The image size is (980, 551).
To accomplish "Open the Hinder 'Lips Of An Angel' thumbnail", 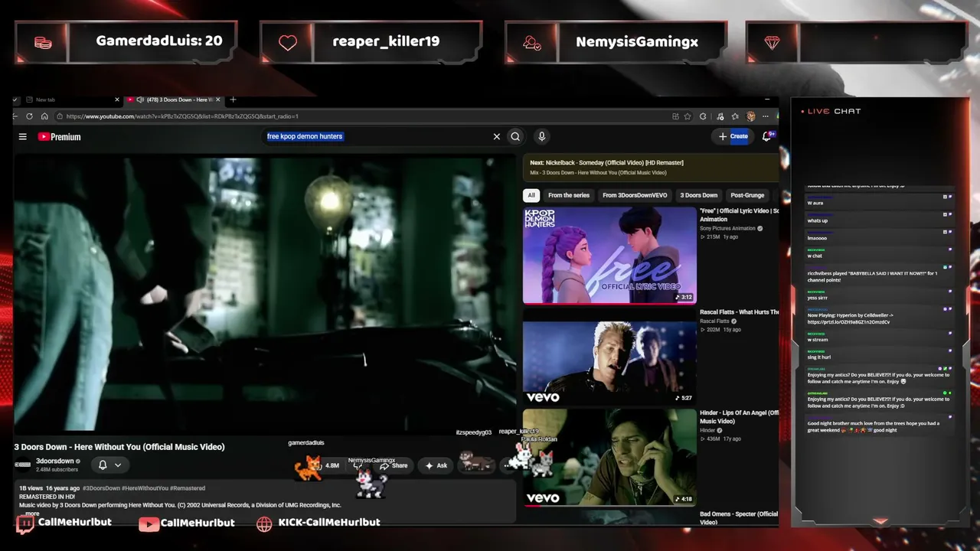I will [609, 458].
